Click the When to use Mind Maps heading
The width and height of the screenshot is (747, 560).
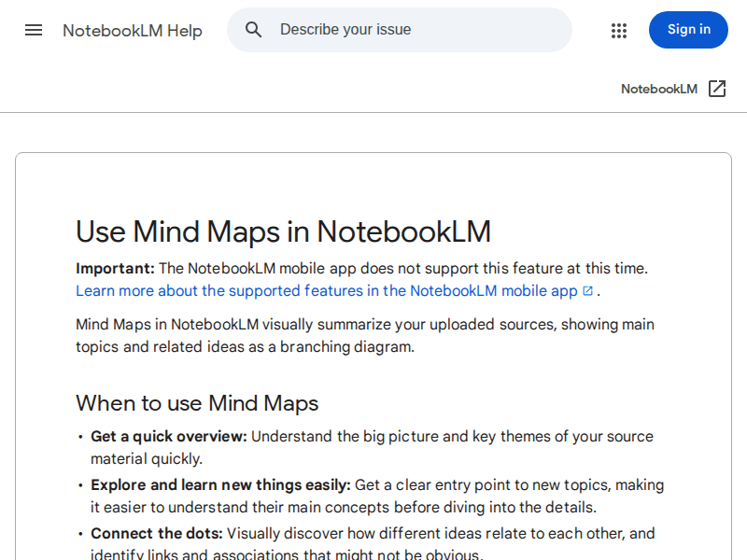coord(197,403)
